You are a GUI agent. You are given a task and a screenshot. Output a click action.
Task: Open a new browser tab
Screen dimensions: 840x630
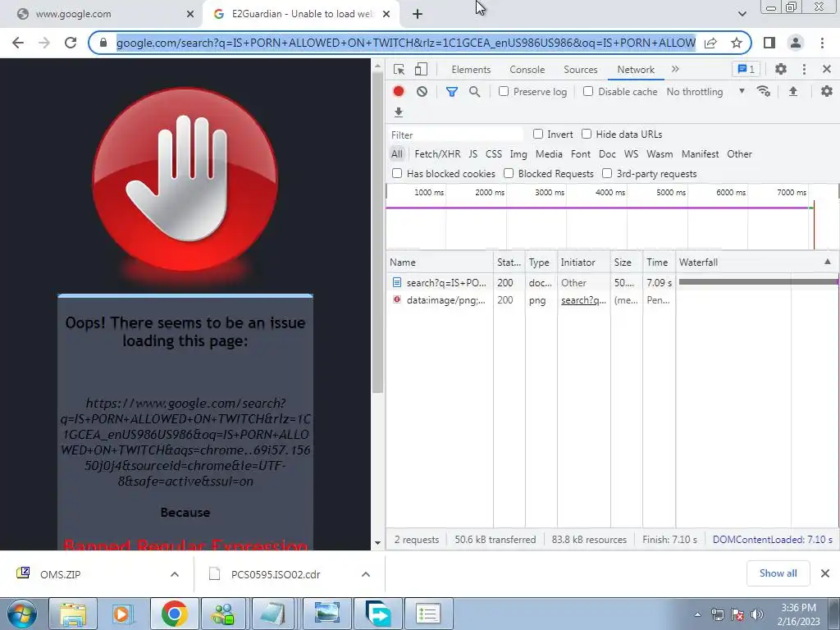418,14
